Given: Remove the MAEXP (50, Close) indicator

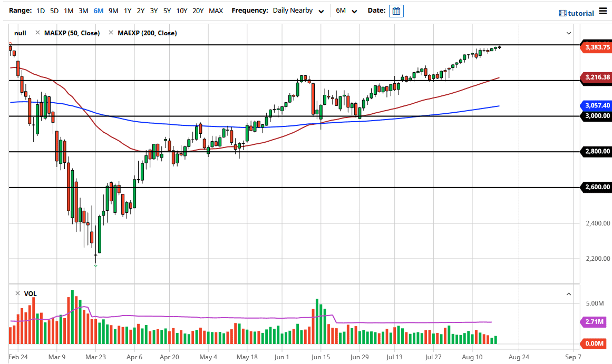Looking at the screenshot, I should tap(37, 33).
